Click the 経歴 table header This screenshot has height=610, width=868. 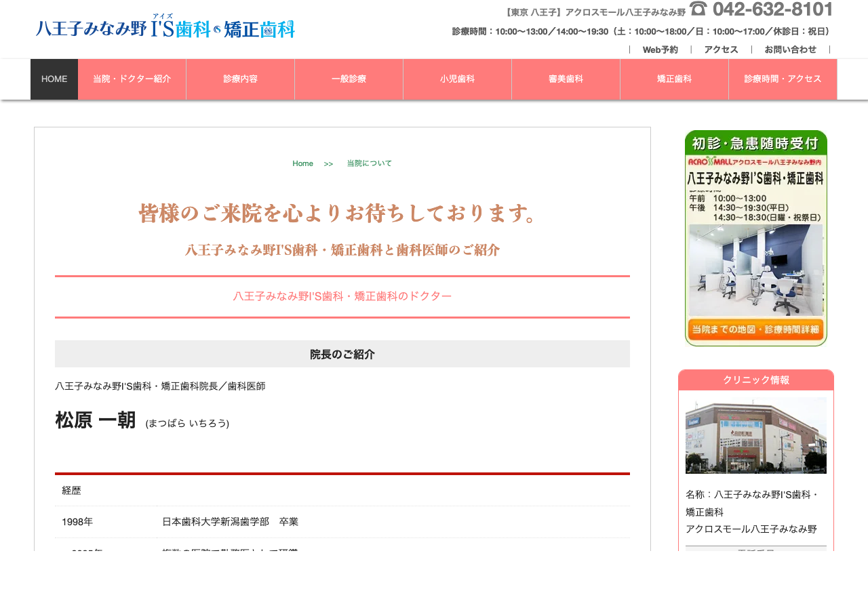[x=342, y=491]
